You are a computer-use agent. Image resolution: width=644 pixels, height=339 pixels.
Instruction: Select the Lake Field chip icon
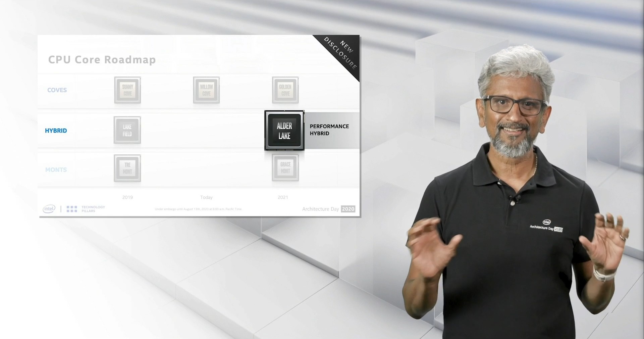click(x=127, y=130)
